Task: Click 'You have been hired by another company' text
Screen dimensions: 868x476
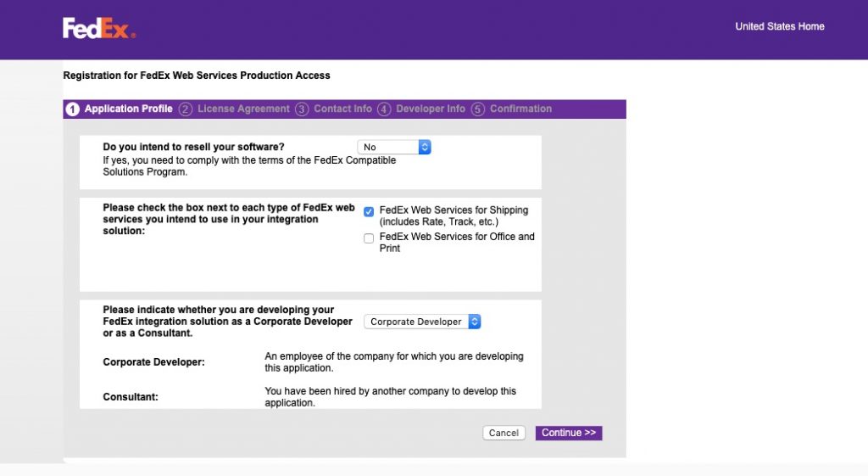Action: tap(390, 397)
